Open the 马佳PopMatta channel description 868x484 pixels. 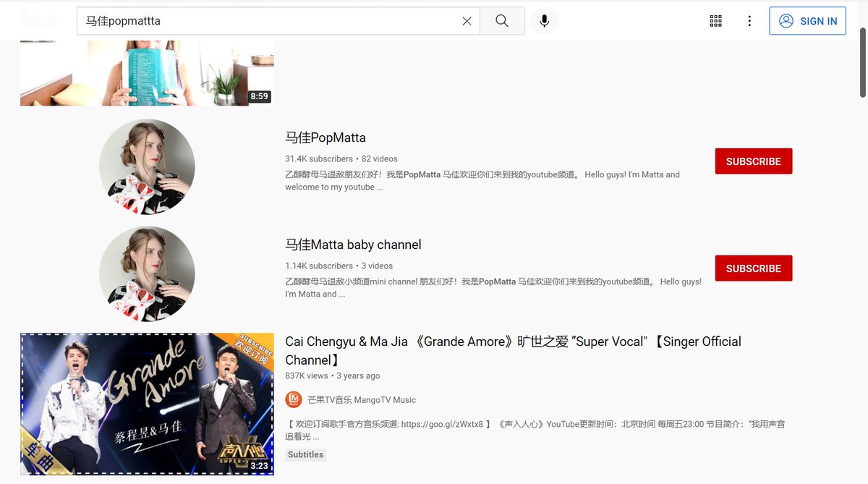[482, 181]
